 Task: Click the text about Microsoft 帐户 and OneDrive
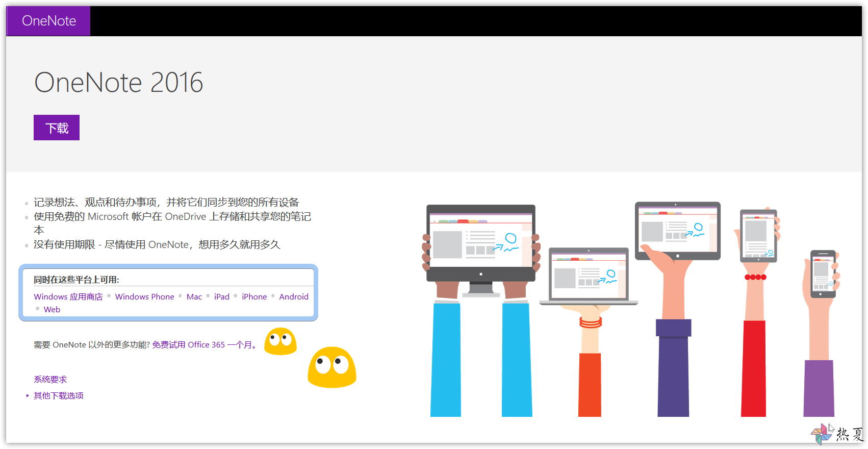coord(172,223)
